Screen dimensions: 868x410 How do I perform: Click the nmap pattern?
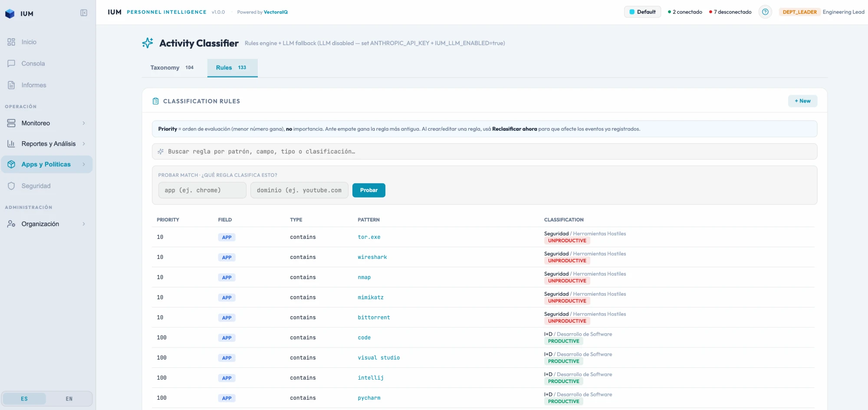tap(364, 278)
